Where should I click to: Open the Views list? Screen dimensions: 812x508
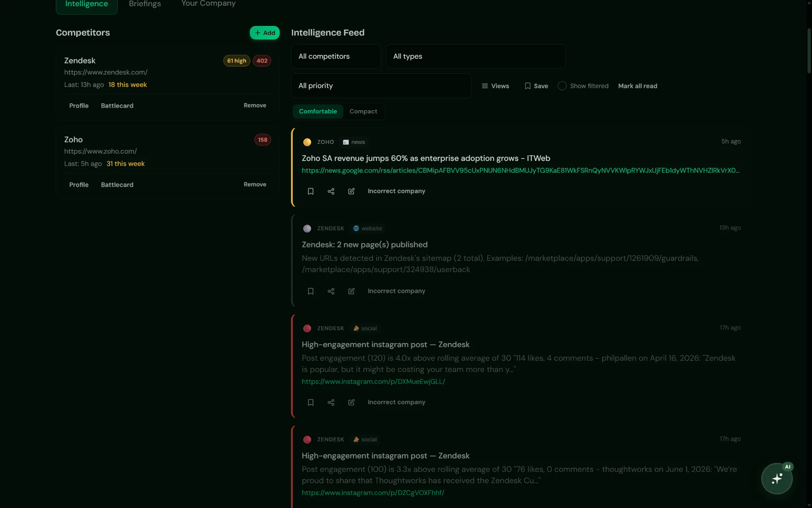pos(495,86)
